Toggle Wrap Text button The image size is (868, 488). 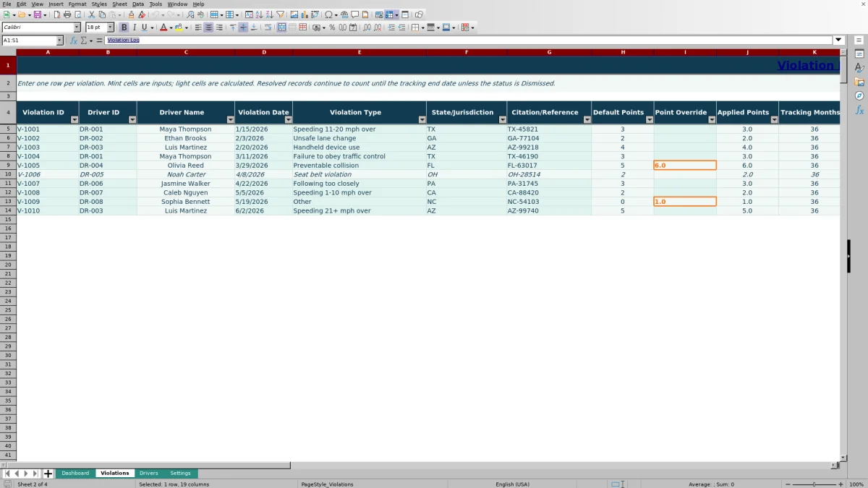click(x=268, y=27)
